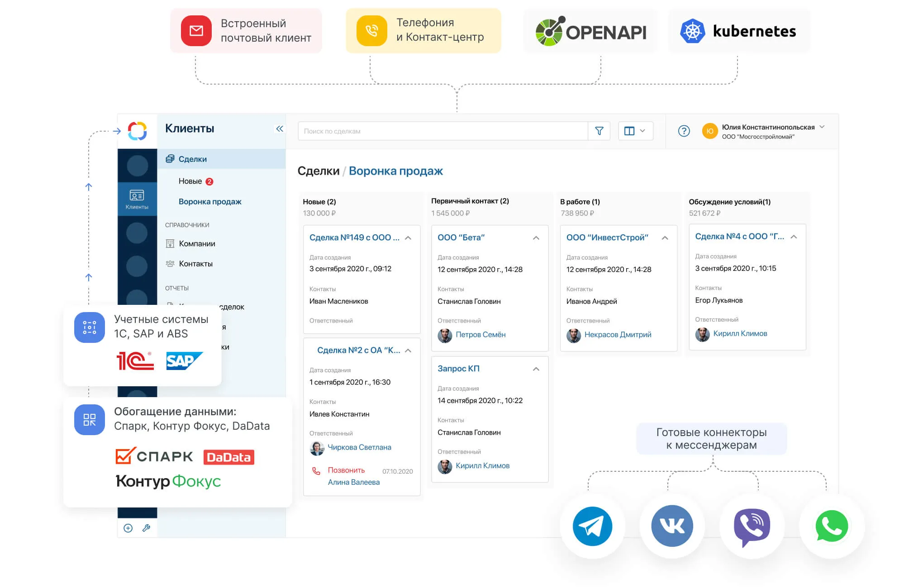The width and height of the screenshot is (923, 588).
Task: Collapse the ООО "Бета" deal card
Action: [536, 238]
